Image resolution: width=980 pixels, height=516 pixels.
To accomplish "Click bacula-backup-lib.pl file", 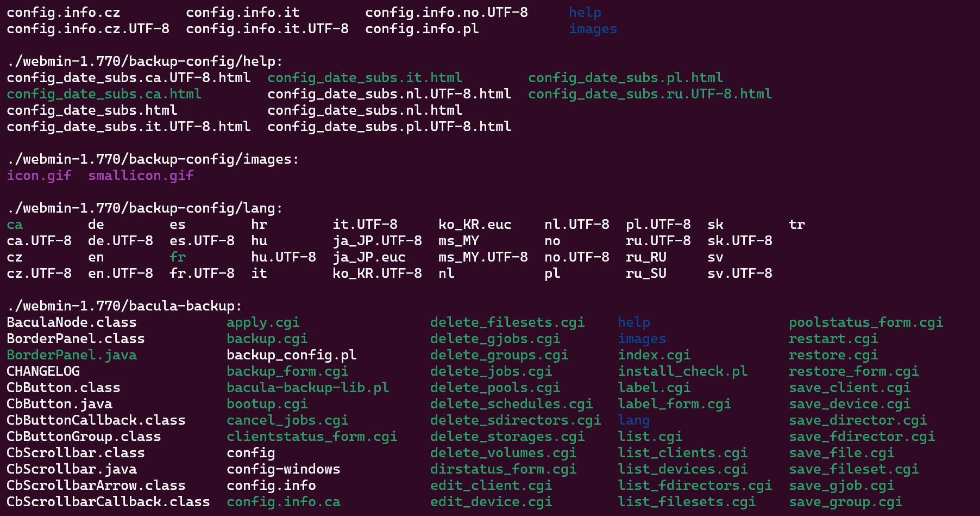I will coord(308,388).
